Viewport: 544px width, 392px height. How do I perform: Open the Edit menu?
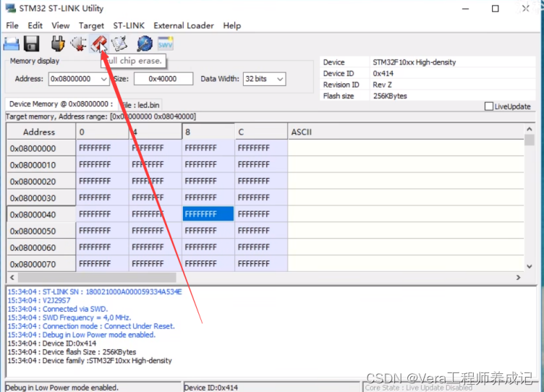pyautogui.click(x=35, y=25)
